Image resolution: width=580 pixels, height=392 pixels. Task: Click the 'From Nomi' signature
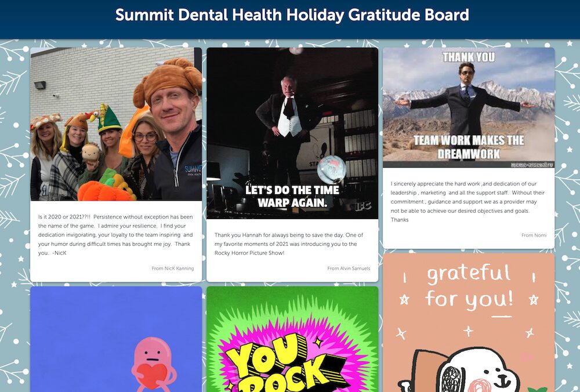point(534,235)
